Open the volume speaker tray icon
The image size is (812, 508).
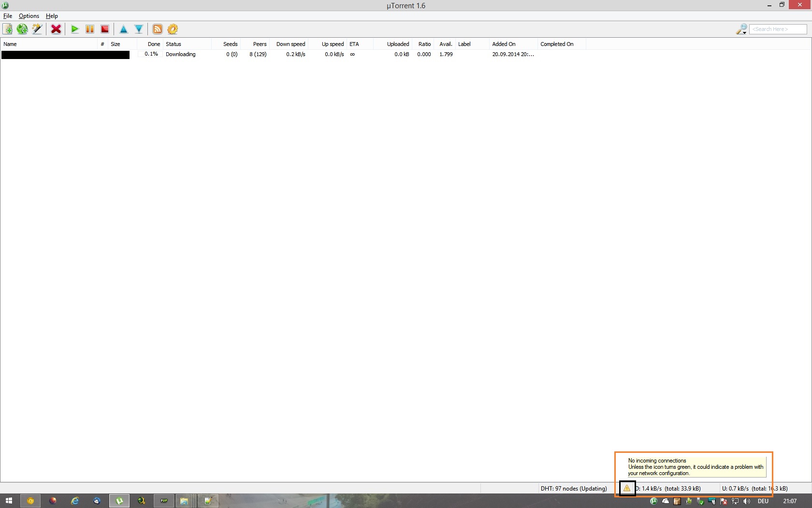747,501
